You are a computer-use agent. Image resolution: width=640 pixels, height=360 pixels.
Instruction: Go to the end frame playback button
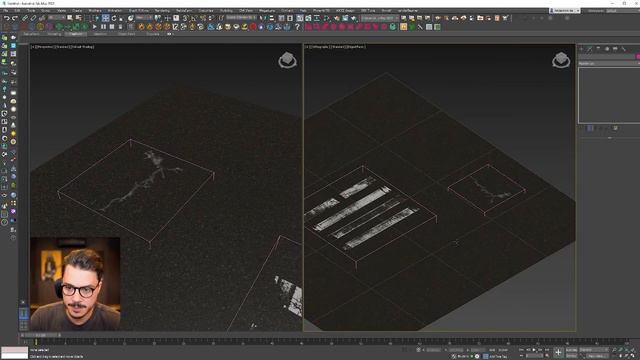[x=547, y=350]
